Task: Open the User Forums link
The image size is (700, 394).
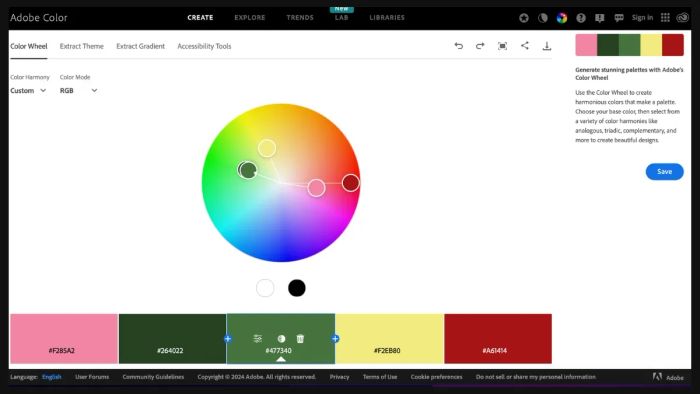Action: coord(92,377)
